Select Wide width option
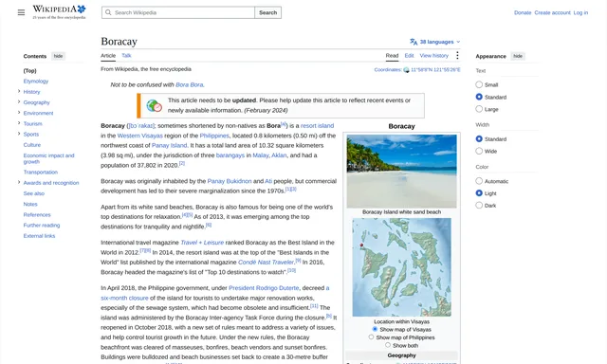 pyautogui.click(x=479, y=151)
